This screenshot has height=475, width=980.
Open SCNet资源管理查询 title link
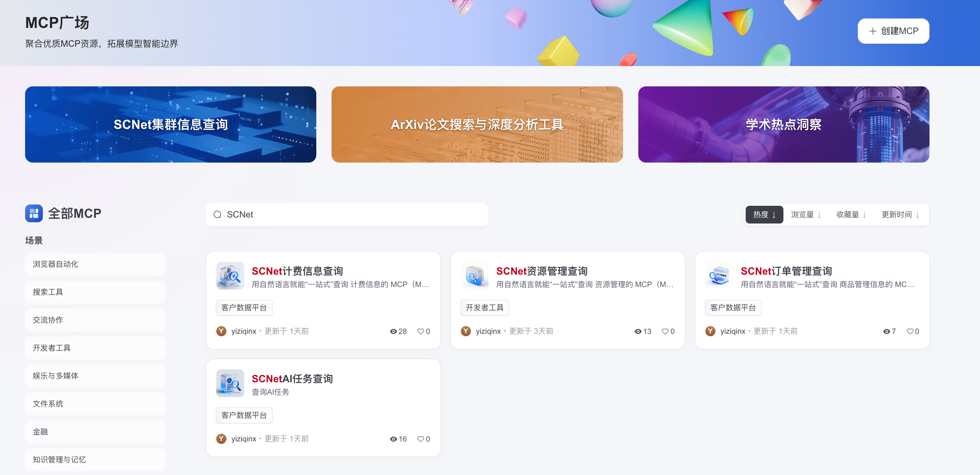point(542,271)
